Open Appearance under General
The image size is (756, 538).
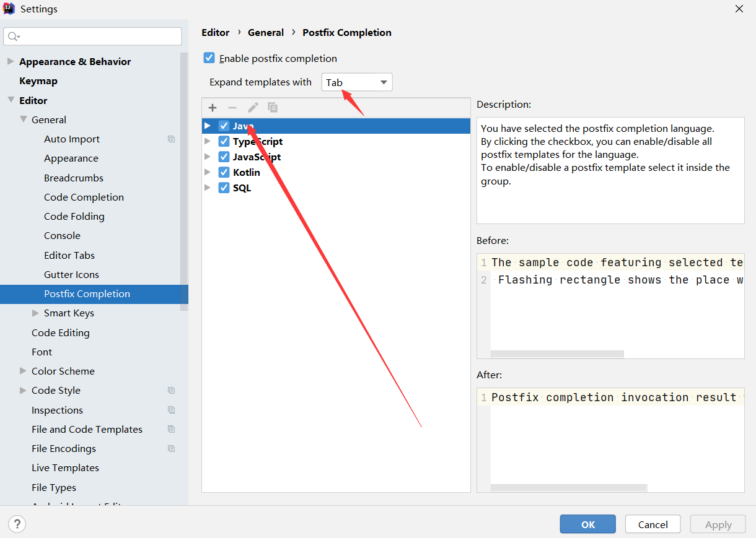click(71, 158)
